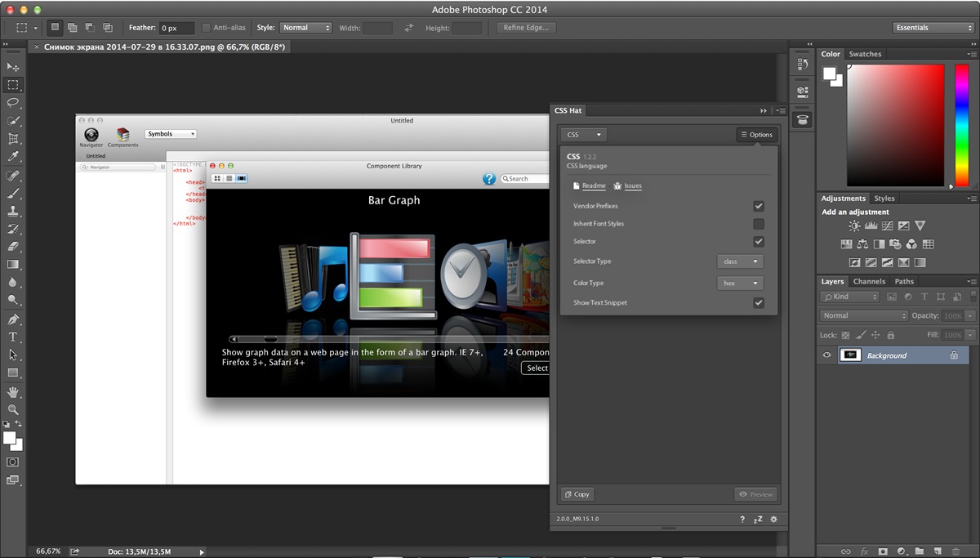
Task: Add a Brightness/Contrast adjustment
Action: click(854, 225)
